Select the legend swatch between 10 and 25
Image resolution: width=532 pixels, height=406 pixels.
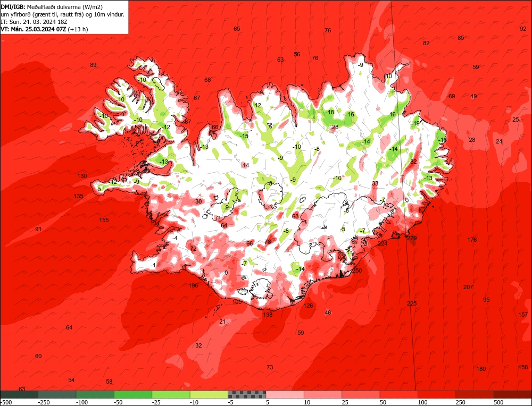[323, 394]
